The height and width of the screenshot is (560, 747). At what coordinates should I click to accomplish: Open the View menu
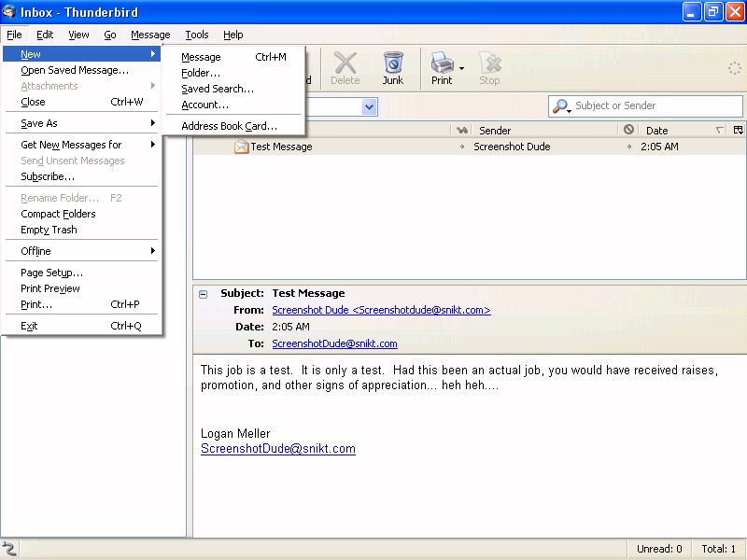pyautogui.click(x=78, y=35)
